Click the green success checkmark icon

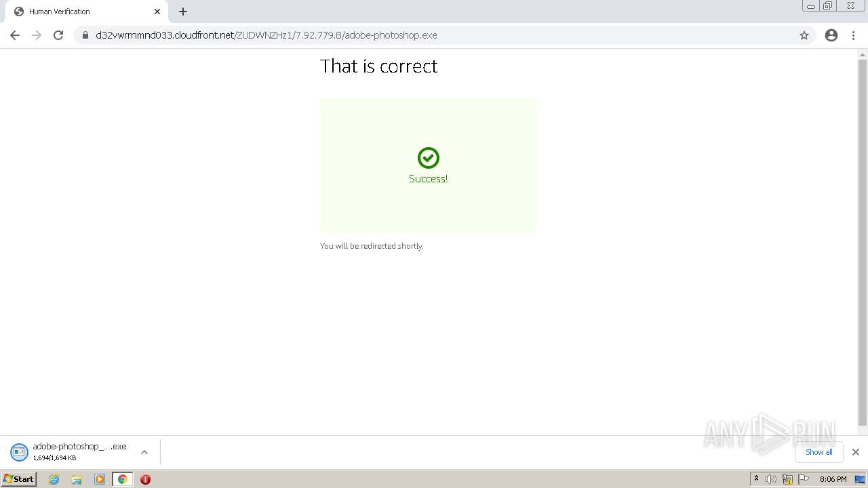click(x=429, y=158)
